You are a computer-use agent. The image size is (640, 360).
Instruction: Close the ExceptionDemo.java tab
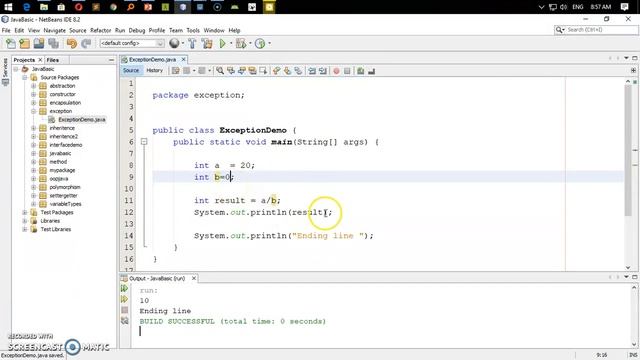click(x=184, y=60)
